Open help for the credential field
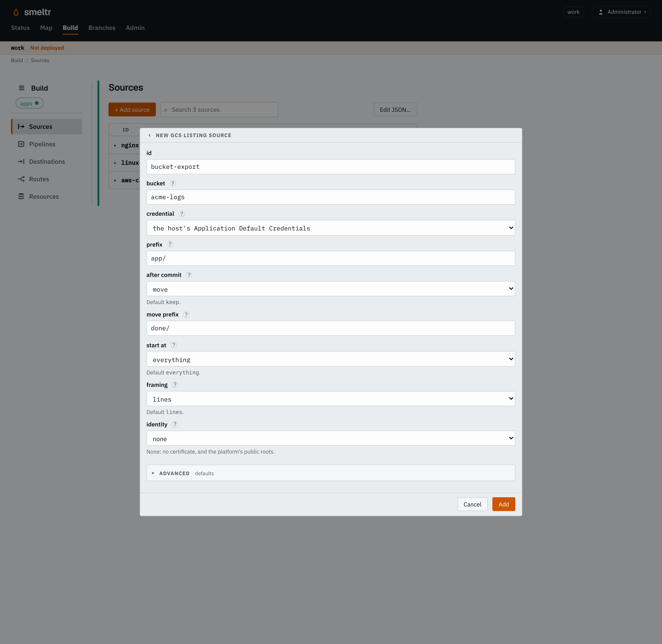 [182, 214]
